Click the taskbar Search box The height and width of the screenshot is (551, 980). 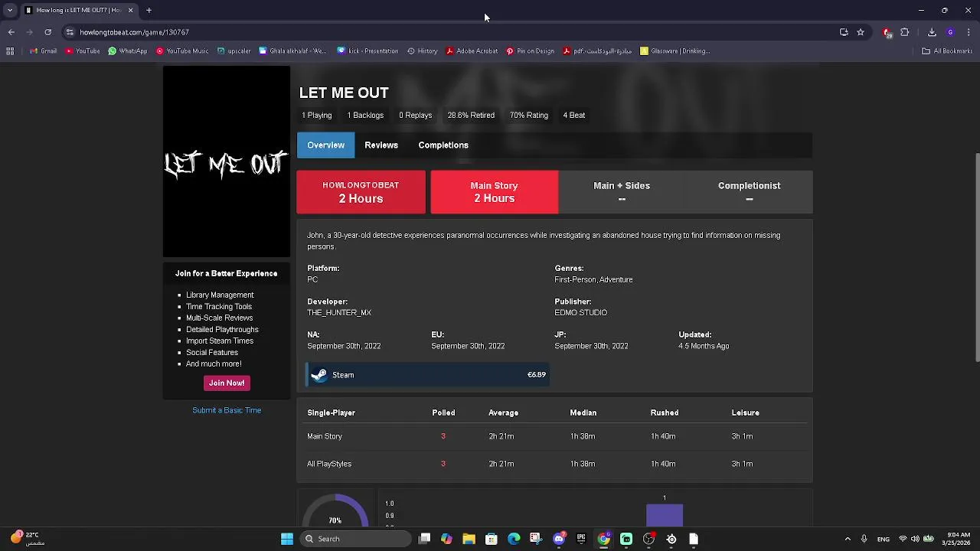(x=355, y=539)
